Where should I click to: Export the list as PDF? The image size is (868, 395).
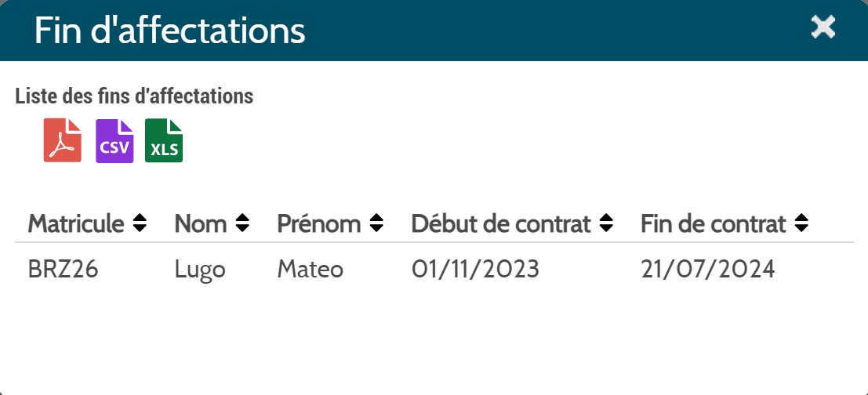tap(63, 140)
